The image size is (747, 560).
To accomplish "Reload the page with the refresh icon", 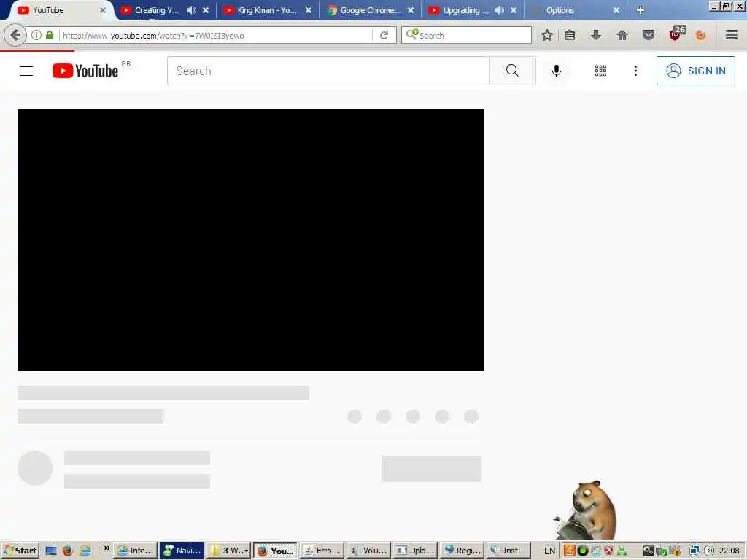I will point(384,35).
